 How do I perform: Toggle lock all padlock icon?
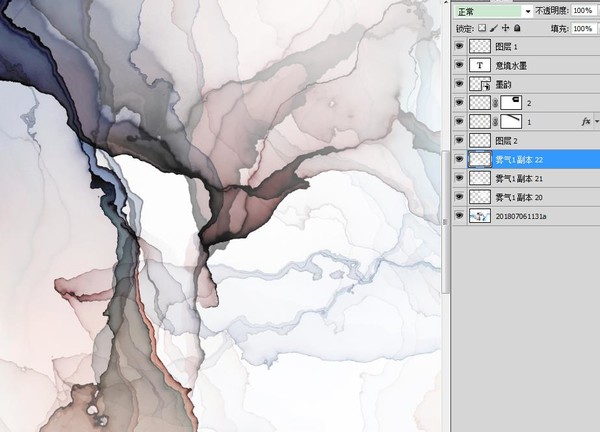click(x=517, y=28)
